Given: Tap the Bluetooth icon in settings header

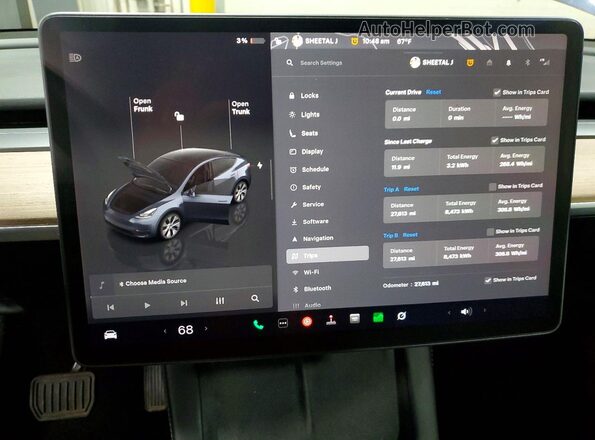Looking at the screenshot, I should (527, 62).
